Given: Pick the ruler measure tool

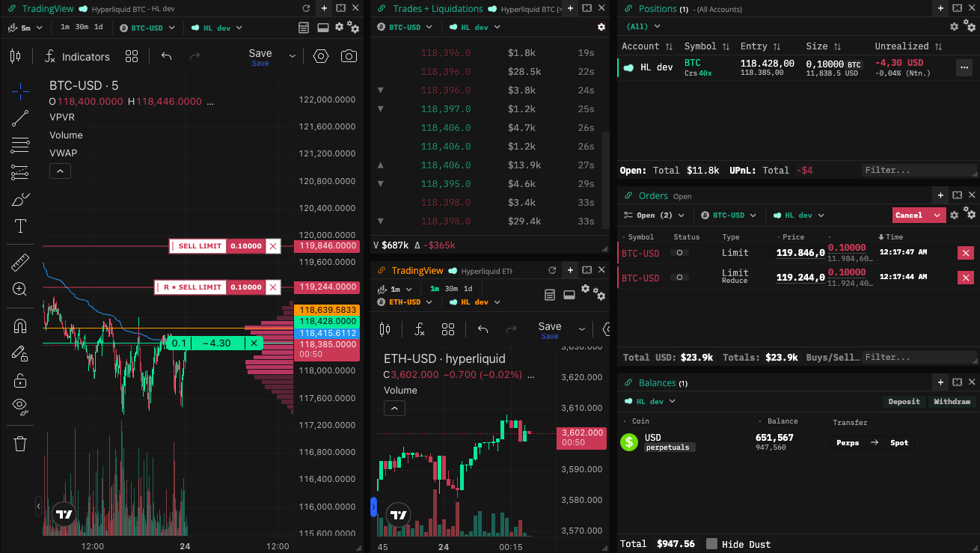Looking at the screenshot, I should [20, 263].
